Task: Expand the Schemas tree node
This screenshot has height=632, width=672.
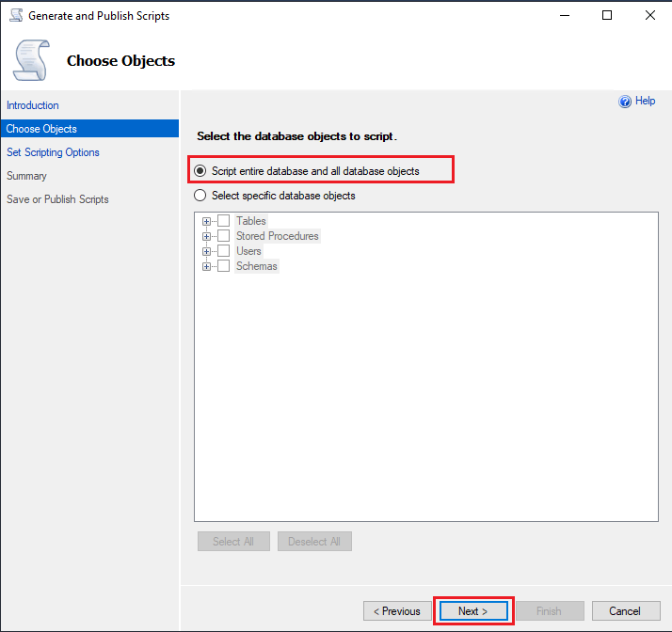Action: tap(206, 266)
